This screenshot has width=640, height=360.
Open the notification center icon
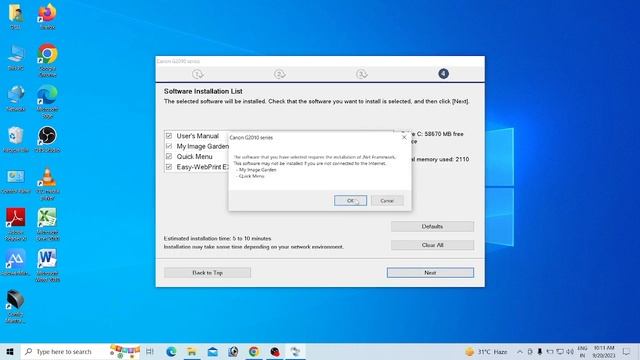(x=626, y=351)
